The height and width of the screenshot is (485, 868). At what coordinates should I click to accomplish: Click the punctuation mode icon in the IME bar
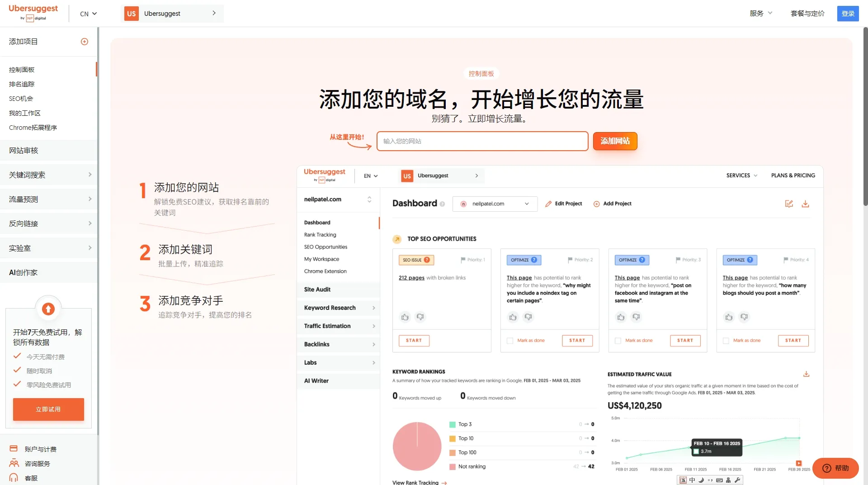pos(710,480)
